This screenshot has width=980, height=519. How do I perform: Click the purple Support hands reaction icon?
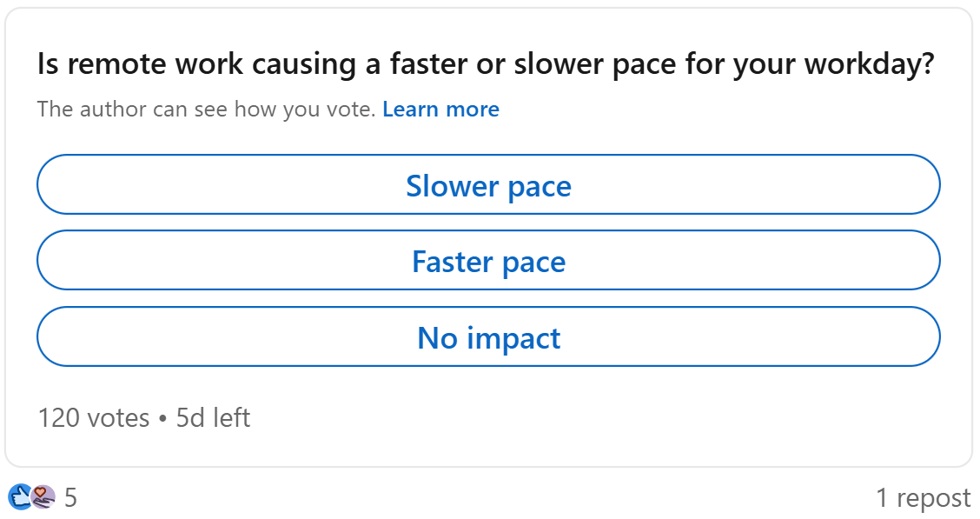click(41, 497)
